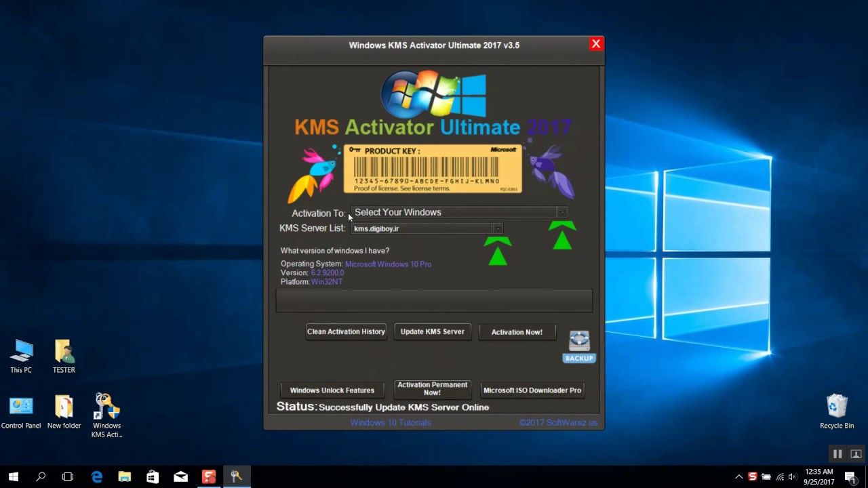Image resolution: width=868 pixels, height=488 pixels.
Task: Show hidden system tray icons
Action: [739, 476]
